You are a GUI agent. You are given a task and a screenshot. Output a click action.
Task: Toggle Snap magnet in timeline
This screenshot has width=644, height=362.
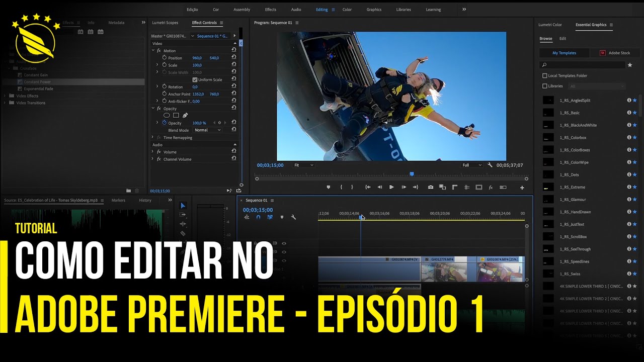258,217
